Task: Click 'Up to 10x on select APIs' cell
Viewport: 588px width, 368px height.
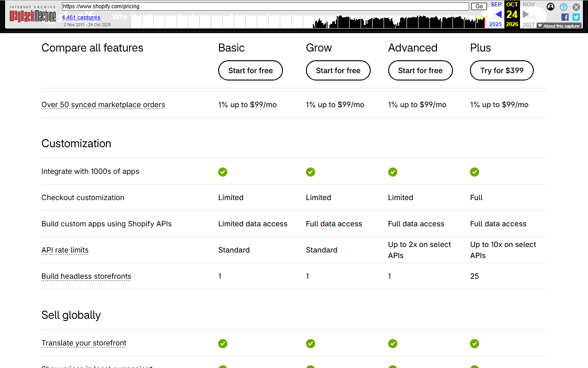Action: 503,250
